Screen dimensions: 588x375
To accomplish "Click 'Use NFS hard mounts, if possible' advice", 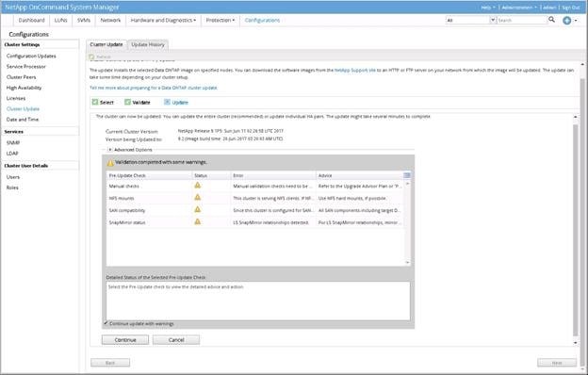I will pos(352,198).
